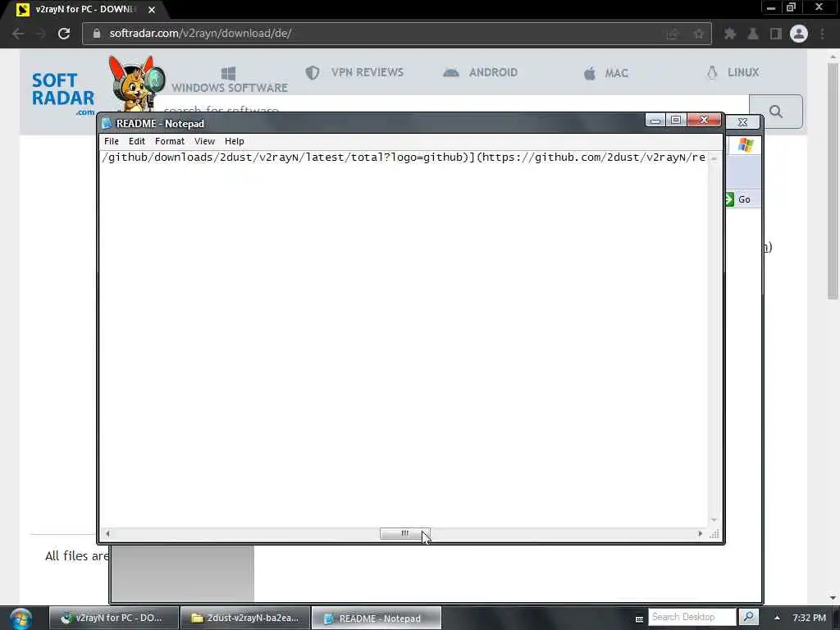Click inside the Notepad text line

pyautogui.click(x=404, y=157)
